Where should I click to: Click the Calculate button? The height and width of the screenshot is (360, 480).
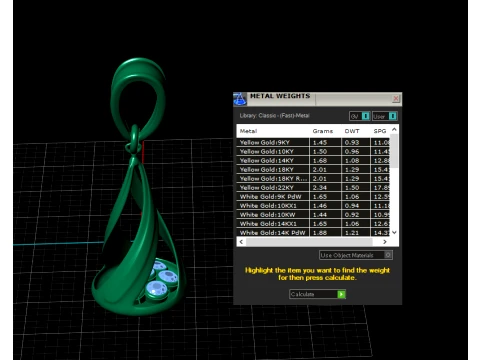click(317, 294)
